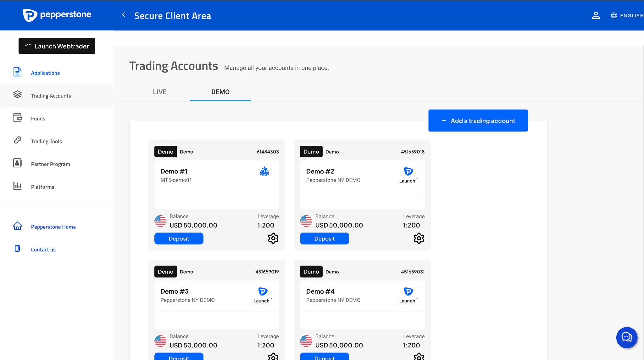The height and width of the screenshot is (360, 644).
Task: Open the ENGLISH language selector
Action: coord(631,15)
